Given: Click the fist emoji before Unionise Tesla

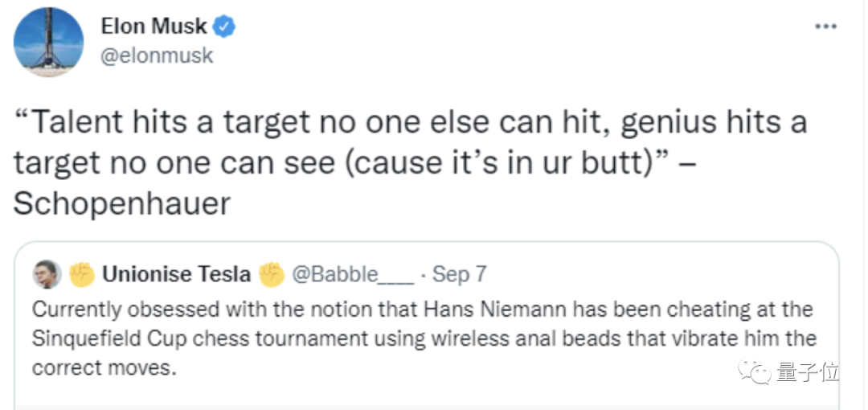Looking at the screenshot, I should tap(82, 274).
